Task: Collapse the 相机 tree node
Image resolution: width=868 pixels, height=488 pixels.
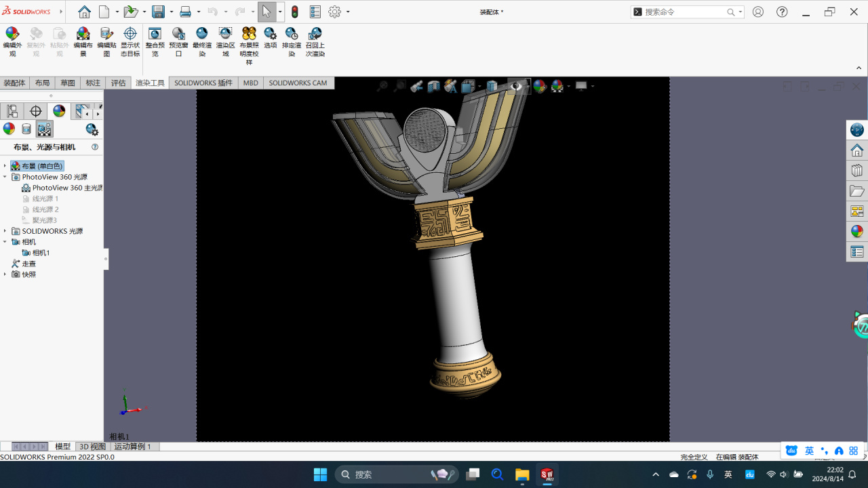Action: click(x=5, y=242)
